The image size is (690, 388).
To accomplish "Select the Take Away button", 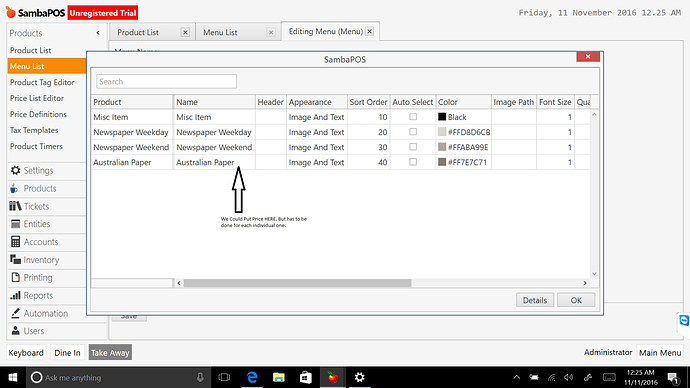I will 110,353.
